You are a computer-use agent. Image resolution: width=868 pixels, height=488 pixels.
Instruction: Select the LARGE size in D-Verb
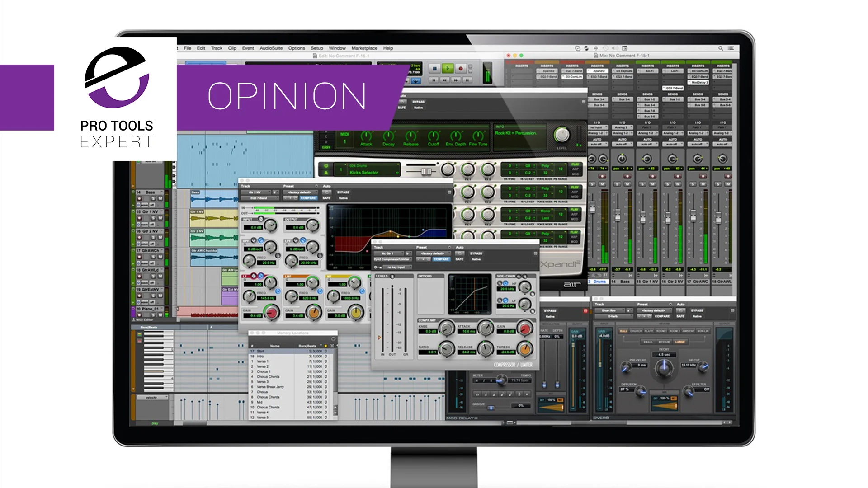pyautogui.click(x=680, y=342)
